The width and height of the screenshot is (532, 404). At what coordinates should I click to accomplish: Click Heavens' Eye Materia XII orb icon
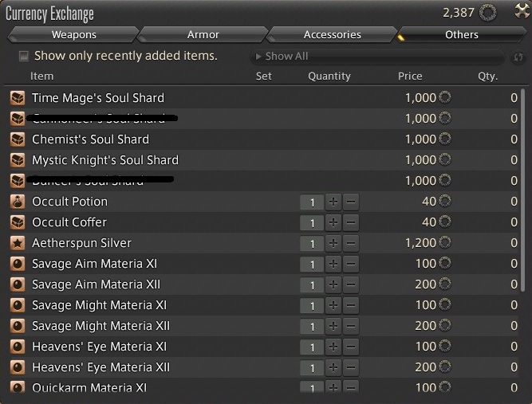(18, 367)
